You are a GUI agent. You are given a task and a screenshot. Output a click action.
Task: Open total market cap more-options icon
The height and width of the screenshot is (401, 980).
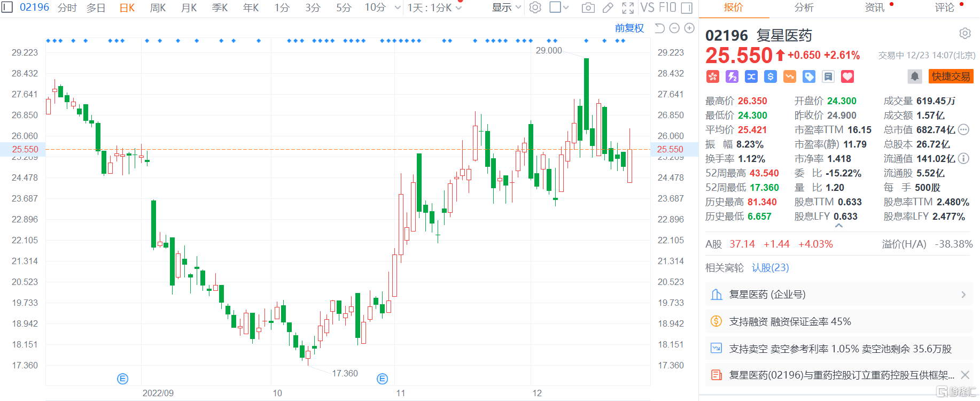[963, 129]
